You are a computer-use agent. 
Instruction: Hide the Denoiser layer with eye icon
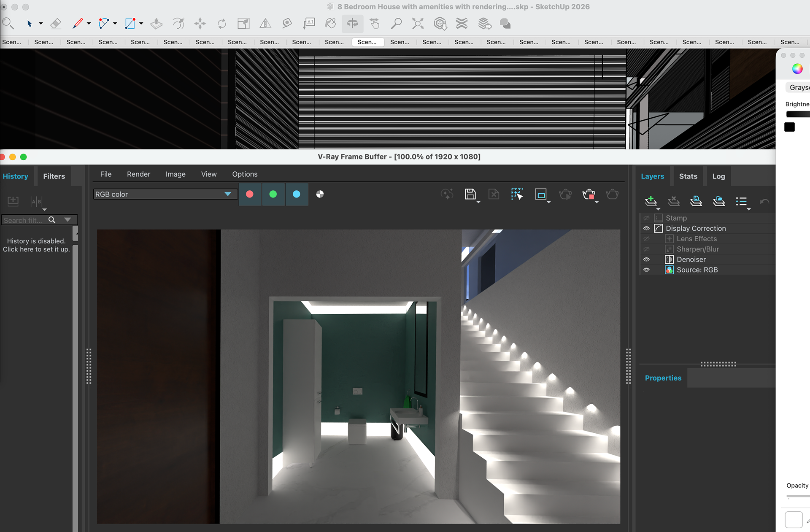coord(646,259)
